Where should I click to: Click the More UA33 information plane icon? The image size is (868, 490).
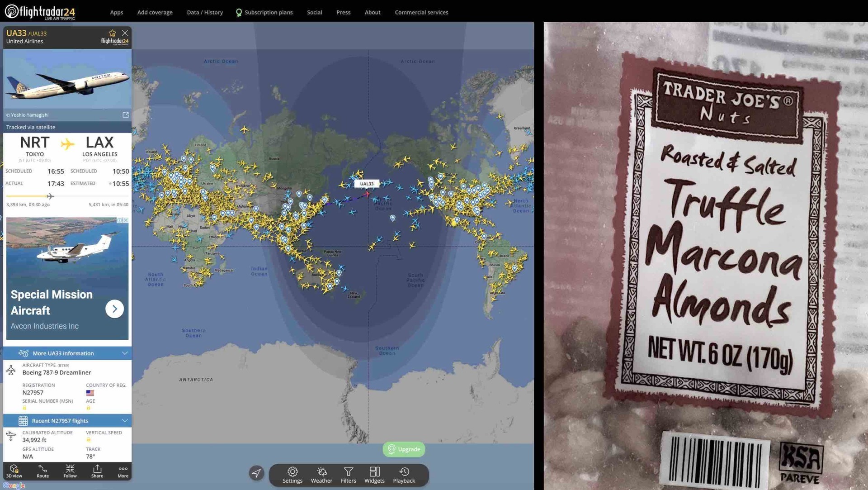tap(24, 353)
